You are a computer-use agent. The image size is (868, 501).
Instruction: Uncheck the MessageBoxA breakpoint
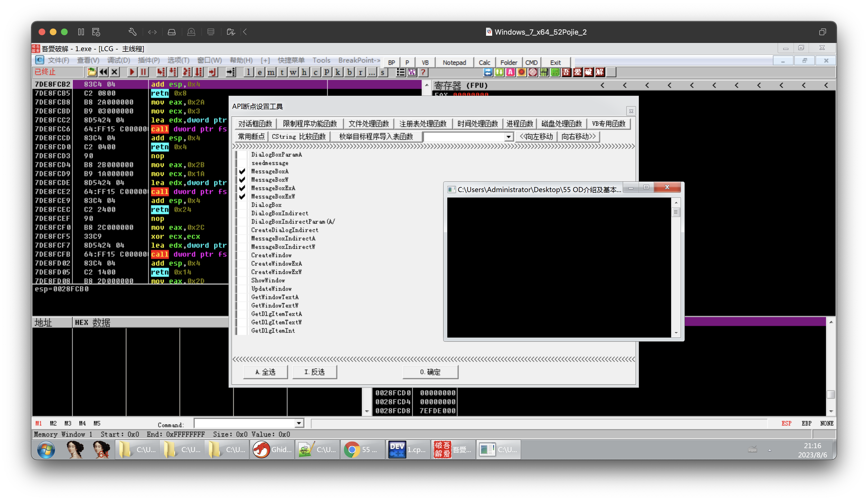point(242,171)
